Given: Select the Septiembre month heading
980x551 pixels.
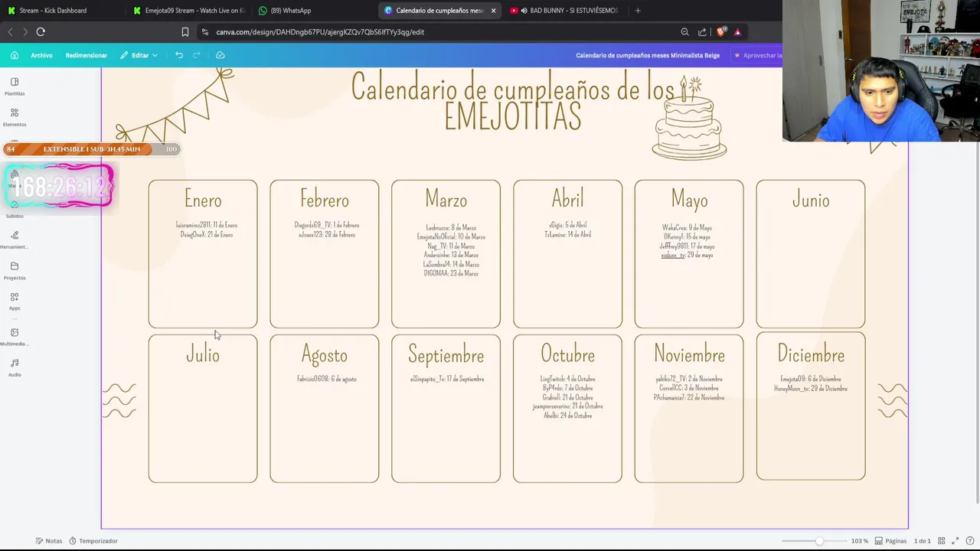Looking at the screenshot, I should (x=446, y=356).
